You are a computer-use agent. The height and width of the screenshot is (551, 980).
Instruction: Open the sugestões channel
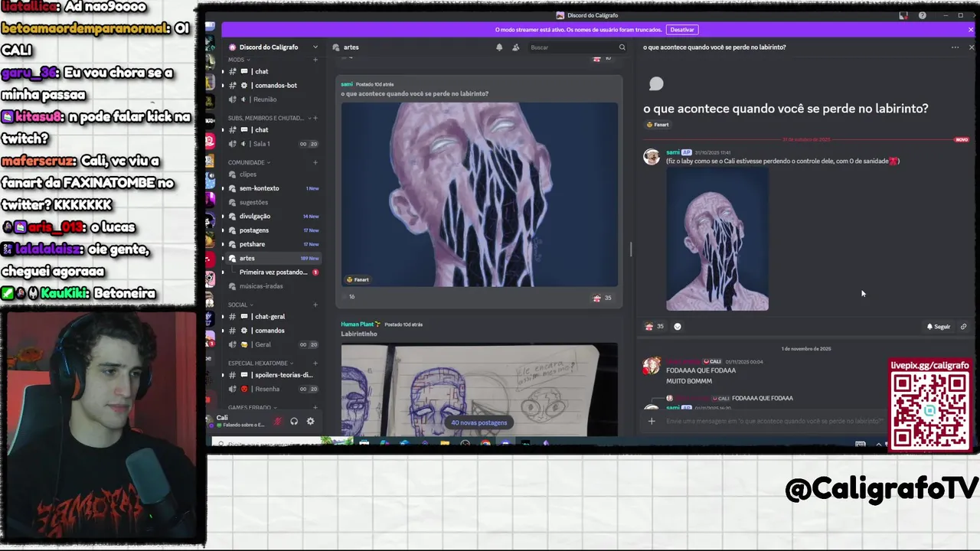coord(272,202)
